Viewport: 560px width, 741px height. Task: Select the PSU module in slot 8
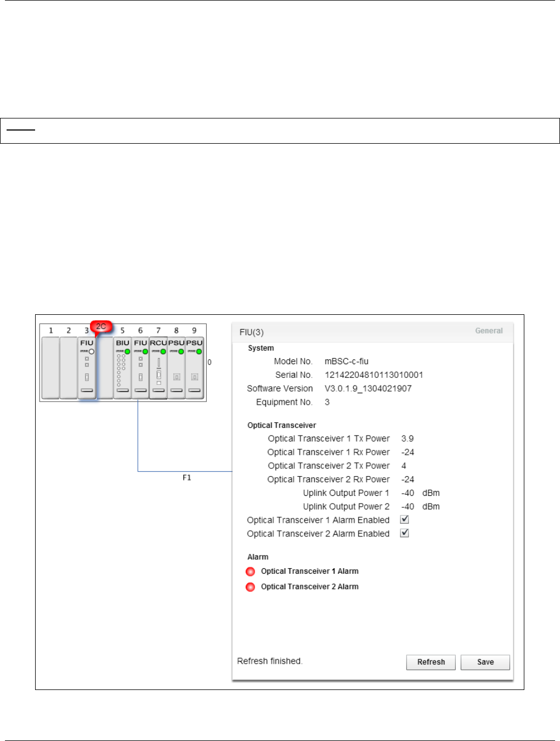176,368
